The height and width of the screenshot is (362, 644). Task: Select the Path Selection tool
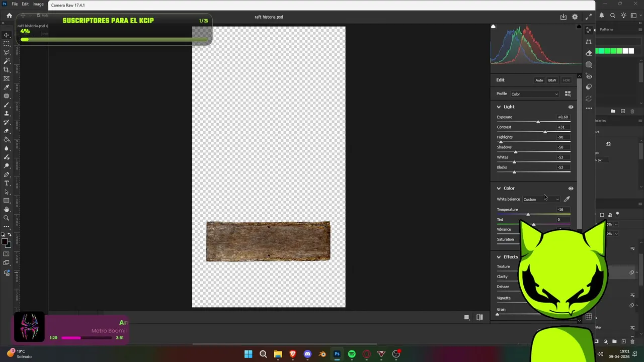pyautogui.click(x=7, y=192)
